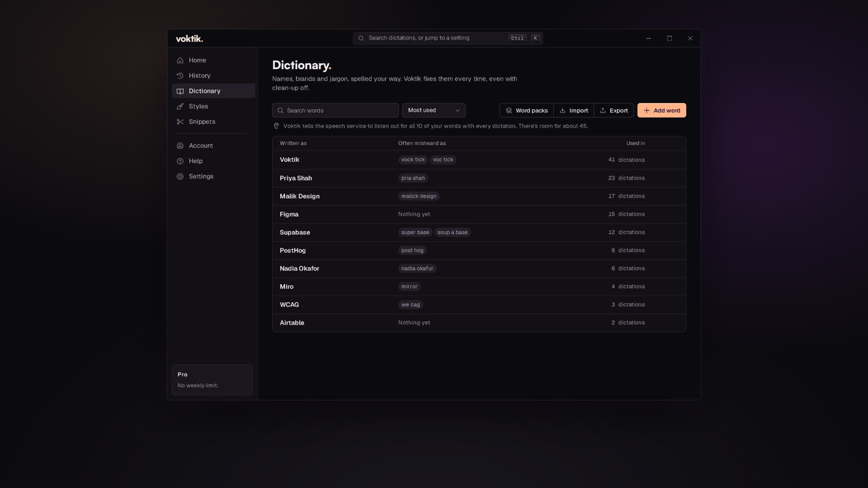Click the '8 dictations' usage count

click(628, 250)
